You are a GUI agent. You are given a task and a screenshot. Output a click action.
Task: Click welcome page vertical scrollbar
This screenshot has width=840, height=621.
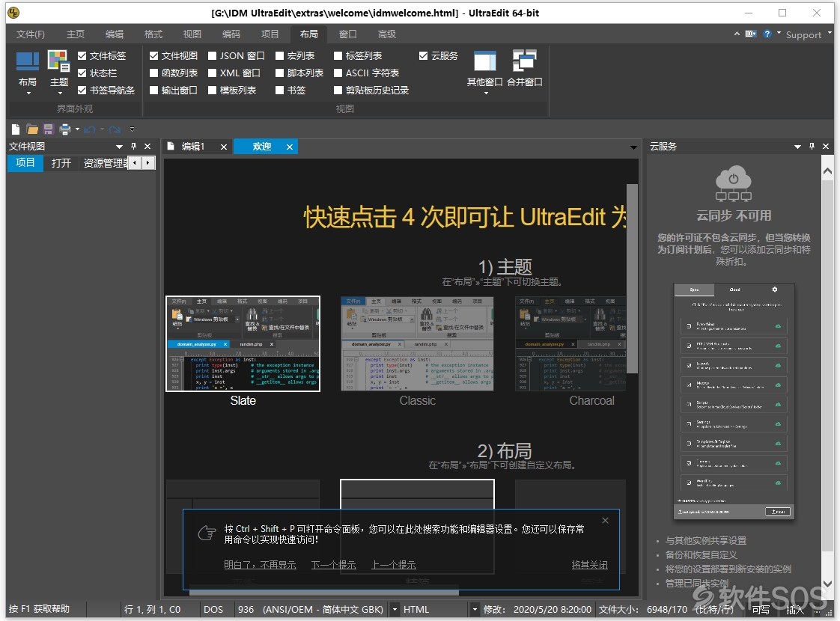coord(632,278)
